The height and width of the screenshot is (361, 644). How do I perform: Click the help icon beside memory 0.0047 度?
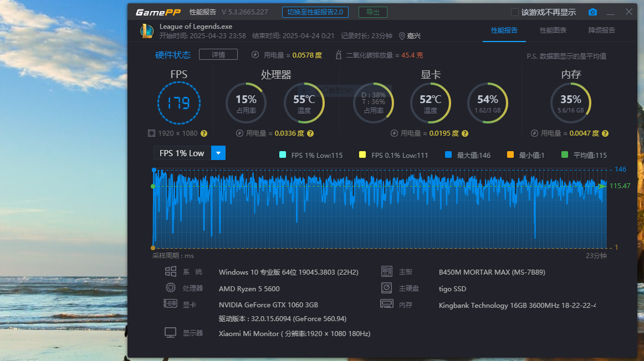click(x=605, y=133)
